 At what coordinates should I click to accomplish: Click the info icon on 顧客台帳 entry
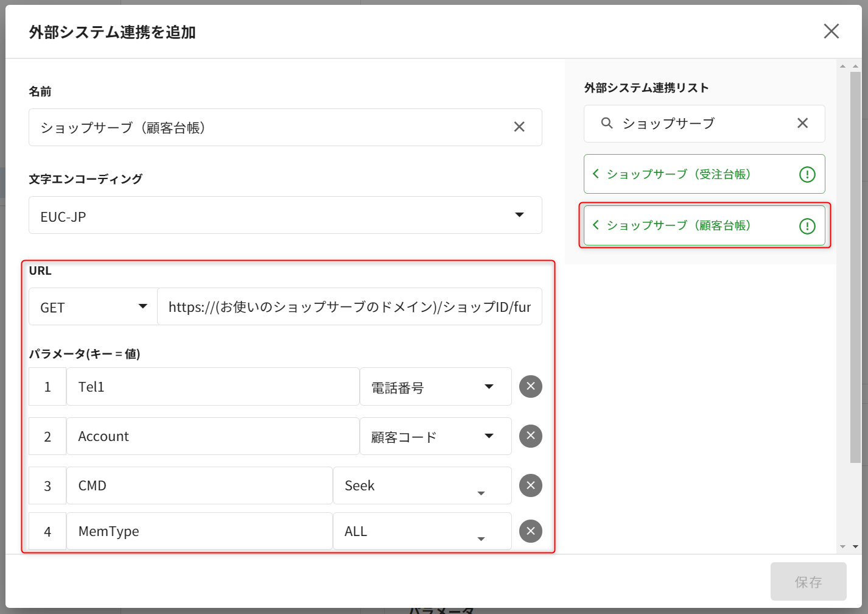click(x=807, y=226)
